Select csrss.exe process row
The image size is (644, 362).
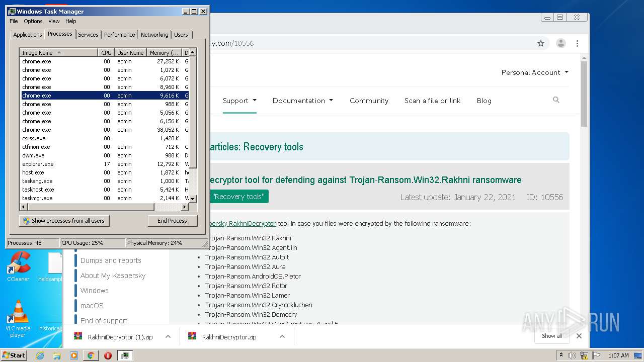pyautogui.click(x=104, y=138)
